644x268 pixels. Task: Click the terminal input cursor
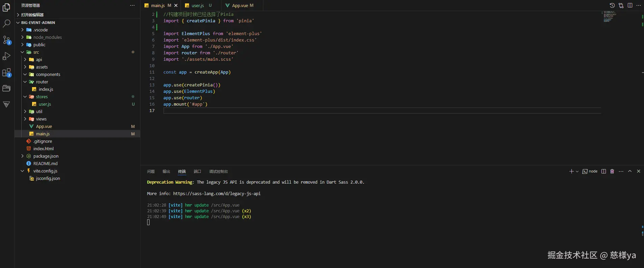pyautogui.click(x=148, y=222)
